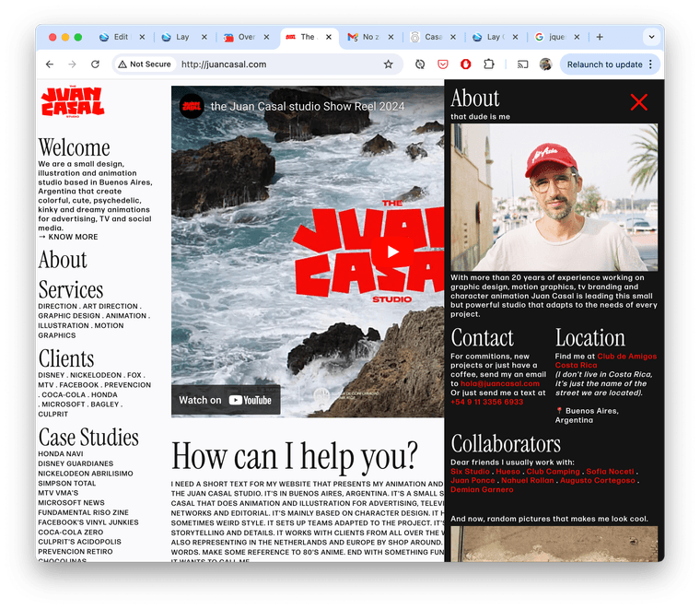700x609 pixels.
Task: Open a new browser tab
Action: 600,37
